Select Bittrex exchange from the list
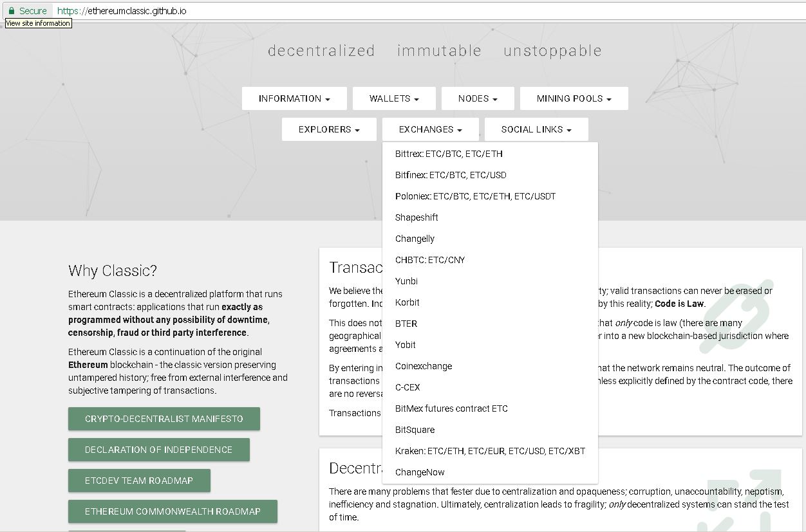This screenshot has height=532, width=806. (449, 154)
